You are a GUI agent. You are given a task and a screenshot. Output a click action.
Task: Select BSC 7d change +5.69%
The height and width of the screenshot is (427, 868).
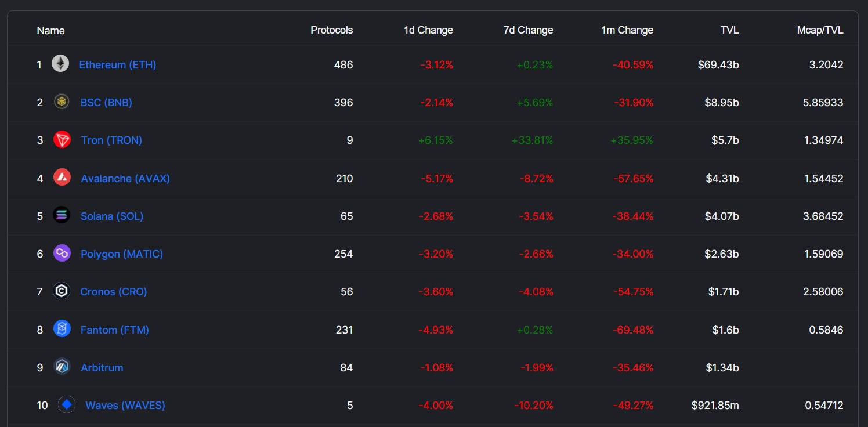pyautogui.click(x=535, y=103)
